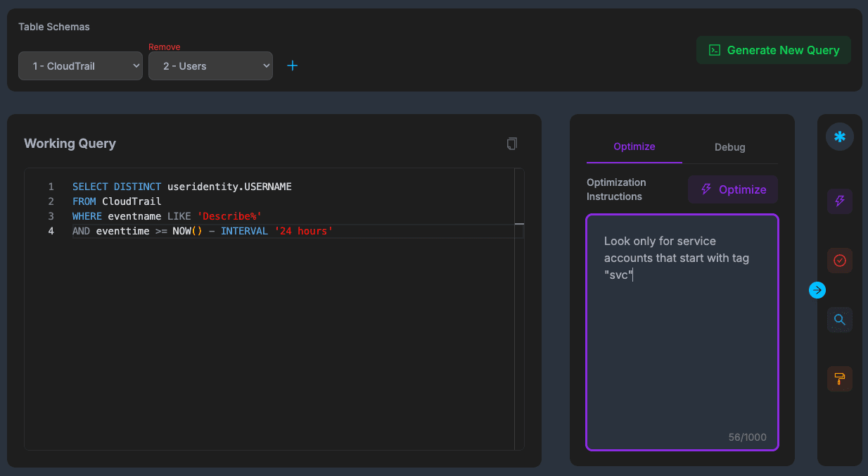Focus the optimization instructions text area
This screenshot has width=868, height=476.
click(x=682, y=331)
